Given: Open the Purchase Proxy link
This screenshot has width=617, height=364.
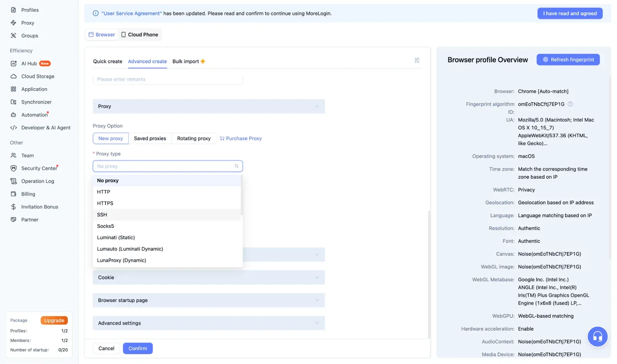Looking at the screenshot, I should coord(241,138).
